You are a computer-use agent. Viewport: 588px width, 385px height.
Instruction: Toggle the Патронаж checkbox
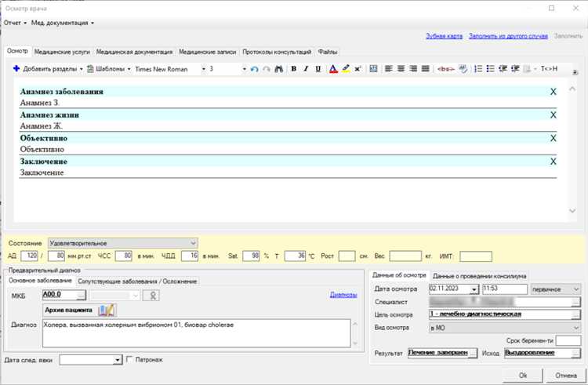point(130,360)
